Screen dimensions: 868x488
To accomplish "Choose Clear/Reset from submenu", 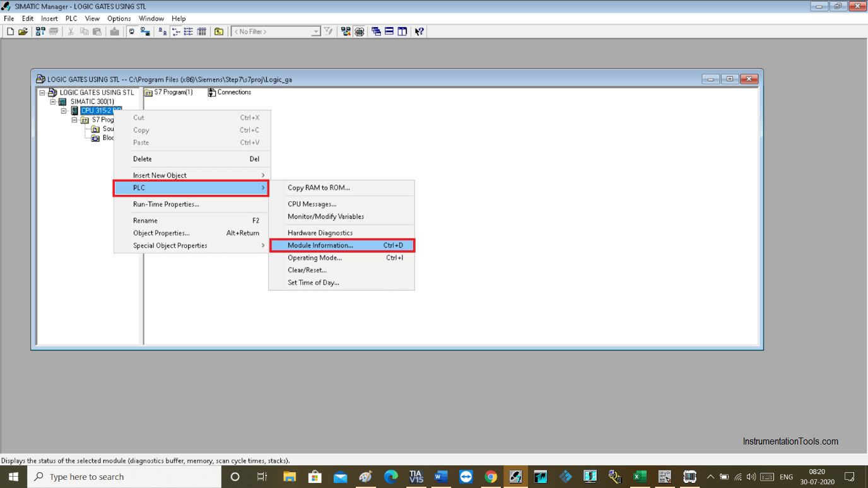I will tap(341, 270).
